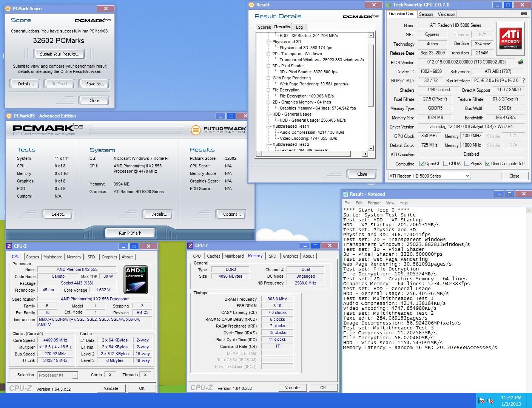Click the GPU-Z screenshot camera icon
Screen dimensions: 532x408
click(x=524, y=14)
